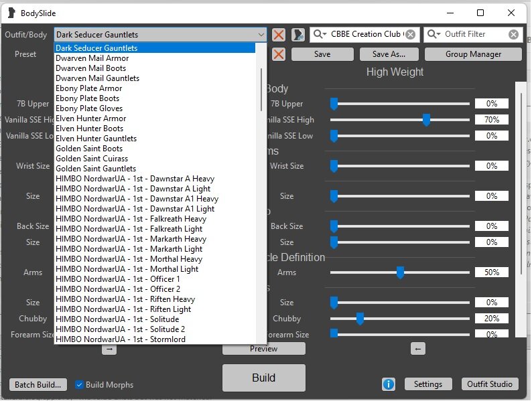Select Dark Seducer Gauntlets in the list
The height and width of the screenshot is (403, 532).
[155, 48]
